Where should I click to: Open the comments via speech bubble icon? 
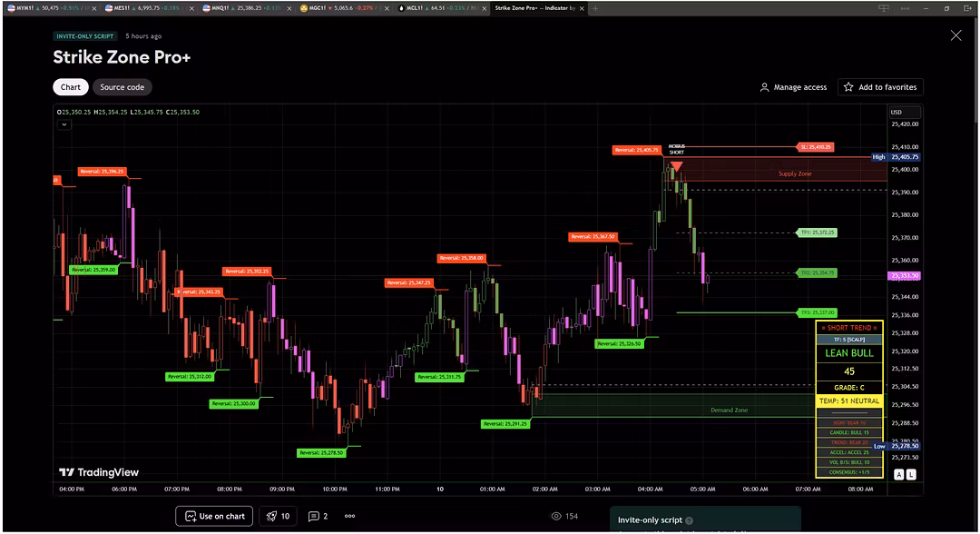[314, 516]
